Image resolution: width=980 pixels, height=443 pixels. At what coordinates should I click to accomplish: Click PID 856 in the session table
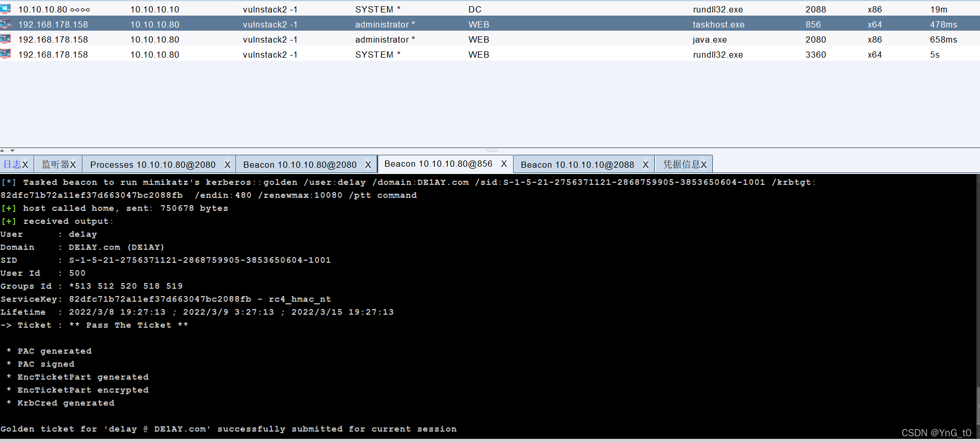point(813,24)
